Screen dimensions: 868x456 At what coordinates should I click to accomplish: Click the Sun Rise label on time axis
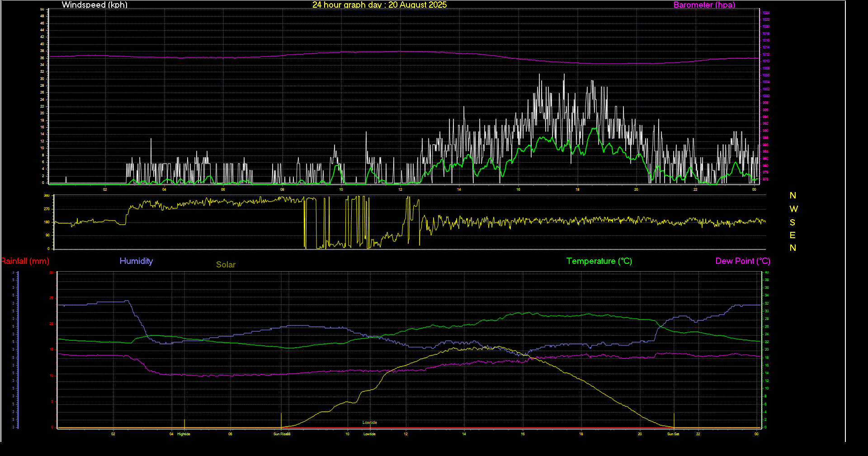pyautogui.click(x=280, y=434)
